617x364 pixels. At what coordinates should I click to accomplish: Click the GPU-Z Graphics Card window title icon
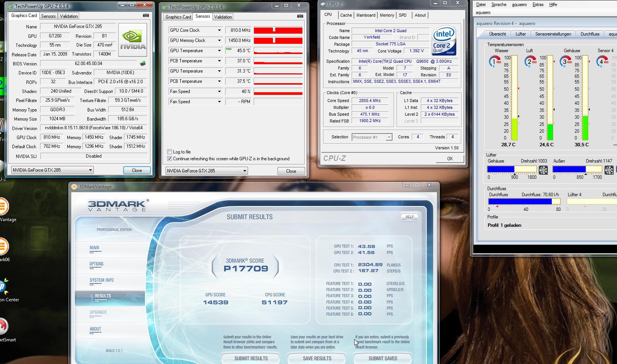click(10, 6)
